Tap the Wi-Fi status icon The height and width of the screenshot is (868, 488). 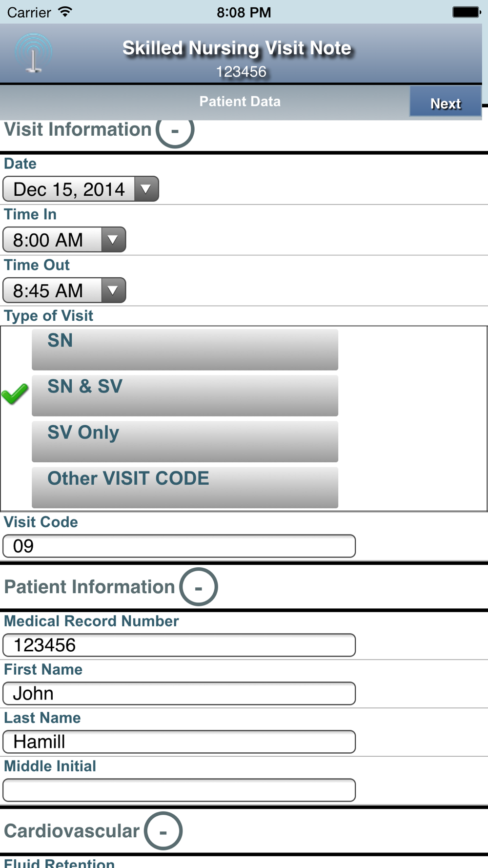coord(64,12)
